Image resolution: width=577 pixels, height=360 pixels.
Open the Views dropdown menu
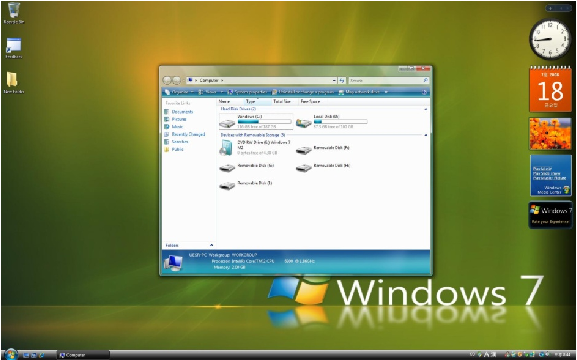pos(212,92)
